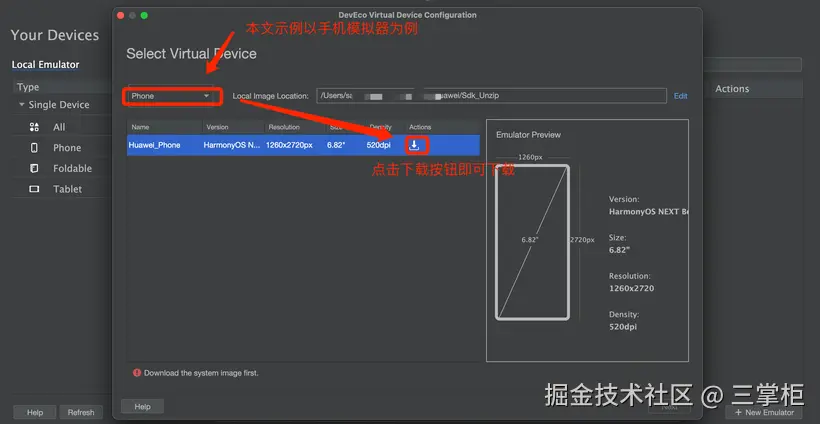Click the Local Image Location path field
Image resolution: width=820 pixels, height=424 pixels.
491,96
